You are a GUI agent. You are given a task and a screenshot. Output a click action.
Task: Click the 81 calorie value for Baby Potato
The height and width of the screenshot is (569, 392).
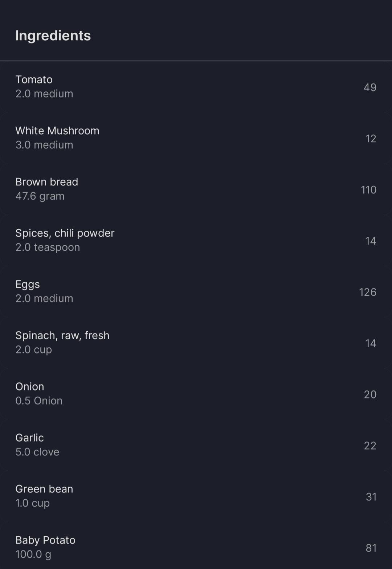371,548
